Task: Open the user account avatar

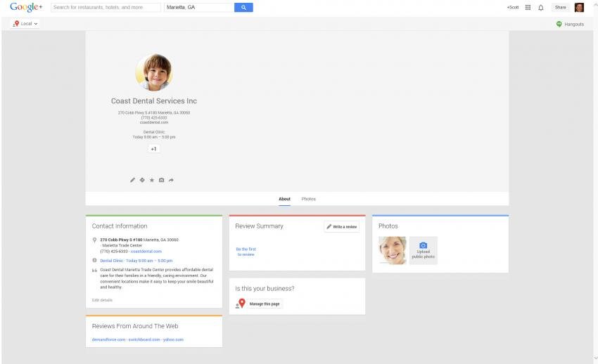Action: (579, 7)
